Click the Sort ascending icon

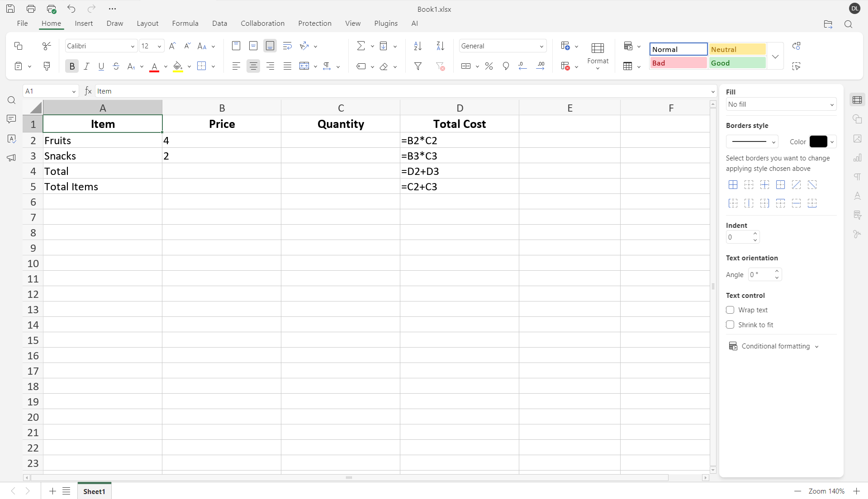417,46
